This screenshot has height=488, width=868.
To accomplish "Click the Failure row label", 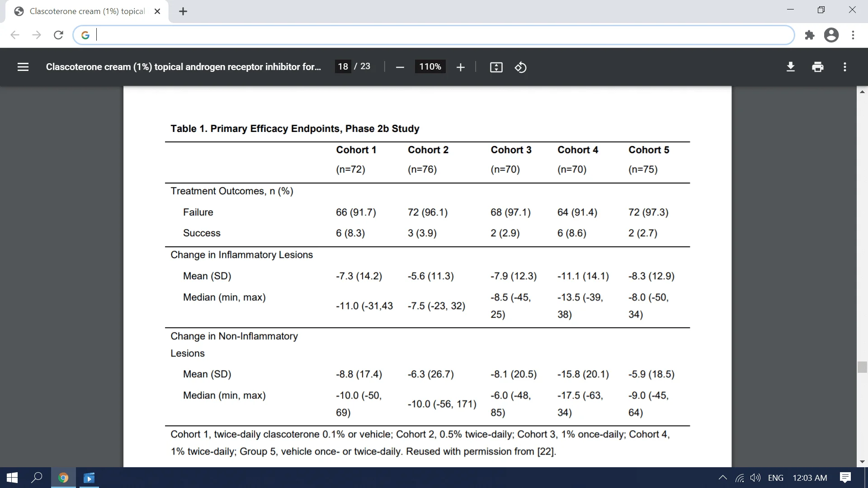I will pyautogui.click(x=198, y=212).
